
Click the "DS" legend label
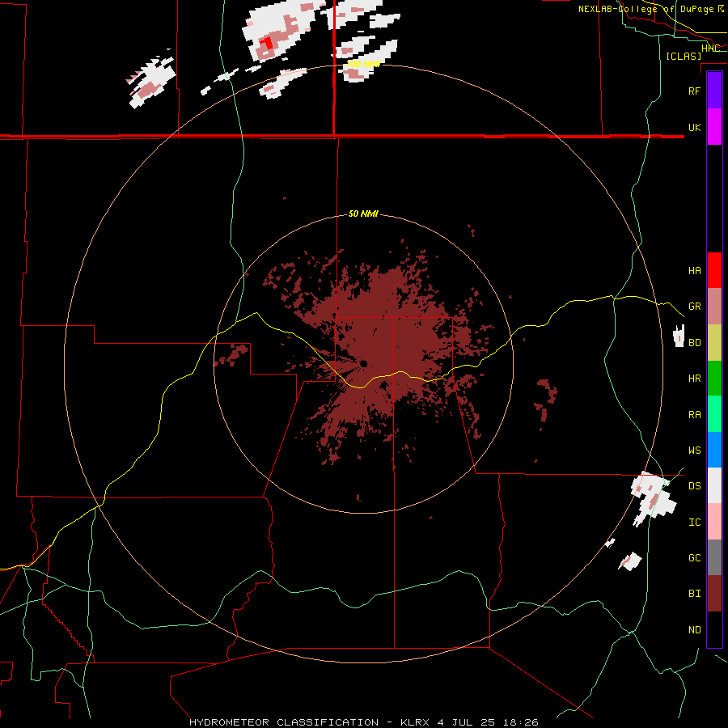[694, 486]
